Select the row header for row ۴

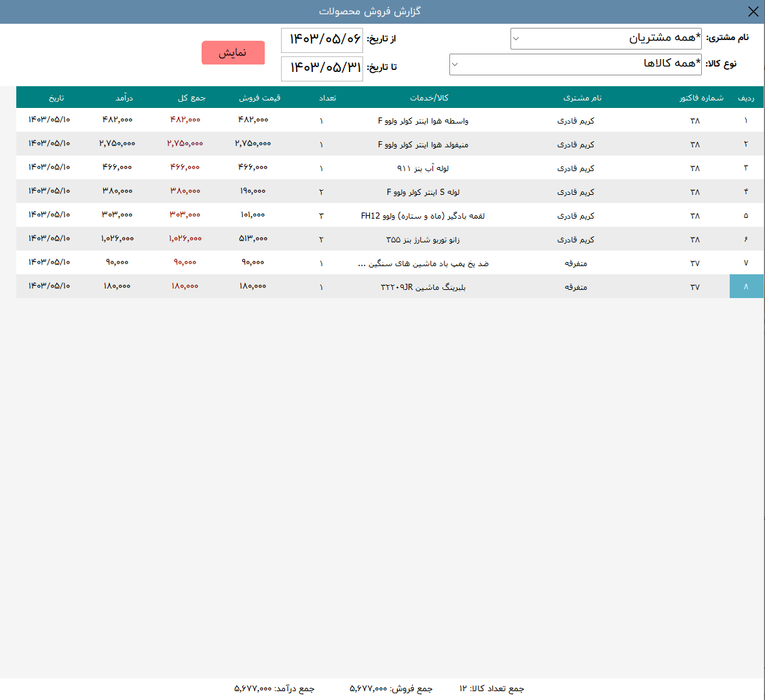pos(746,191)
